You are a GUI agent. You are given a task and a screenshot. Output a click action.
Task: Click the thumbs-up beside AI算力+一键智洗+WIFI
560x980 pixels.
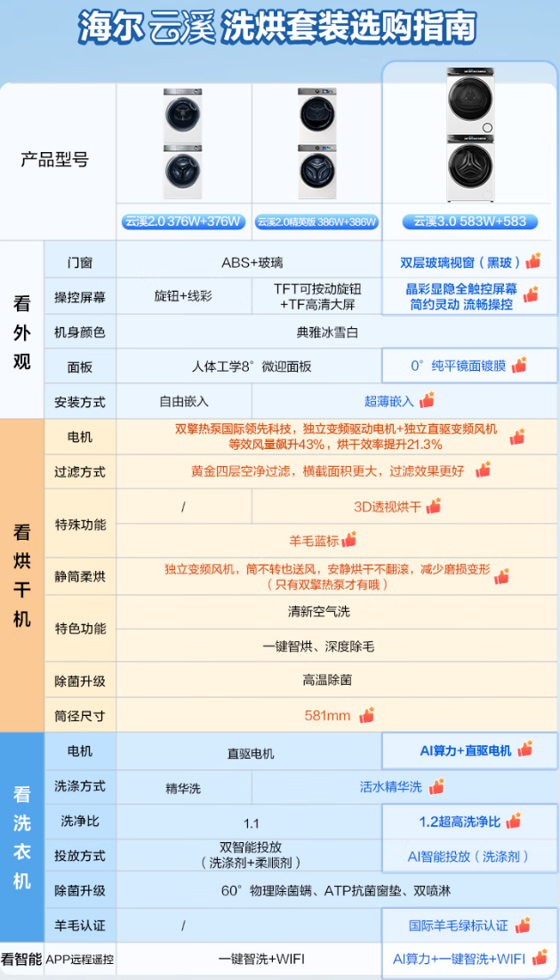pyautogui.click(x=540, y=958)
